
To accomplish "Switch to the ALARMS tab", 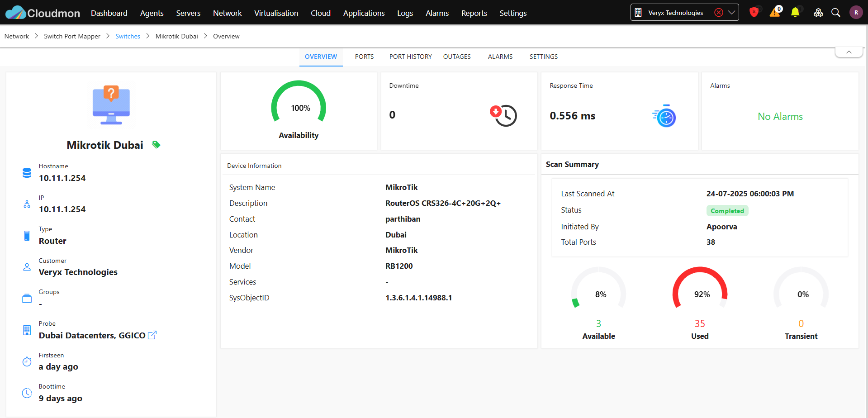I will 500,57.
